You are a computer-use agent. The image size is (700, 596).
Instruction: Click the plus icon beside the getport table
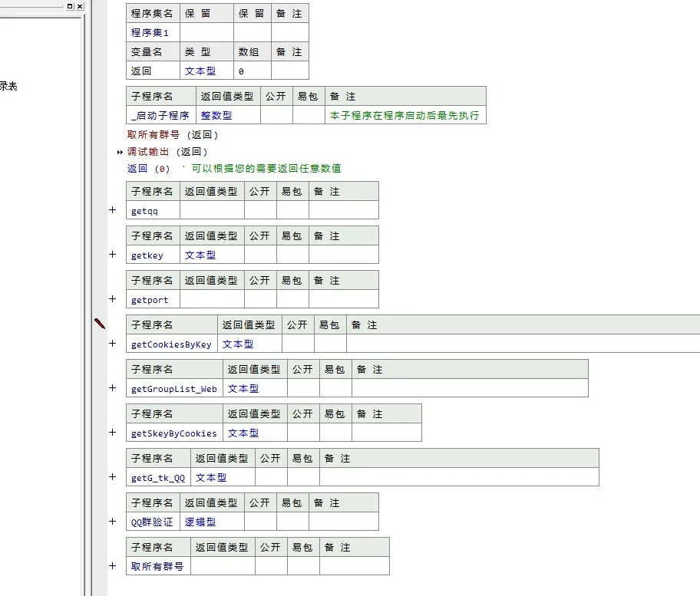pos(112,298)
